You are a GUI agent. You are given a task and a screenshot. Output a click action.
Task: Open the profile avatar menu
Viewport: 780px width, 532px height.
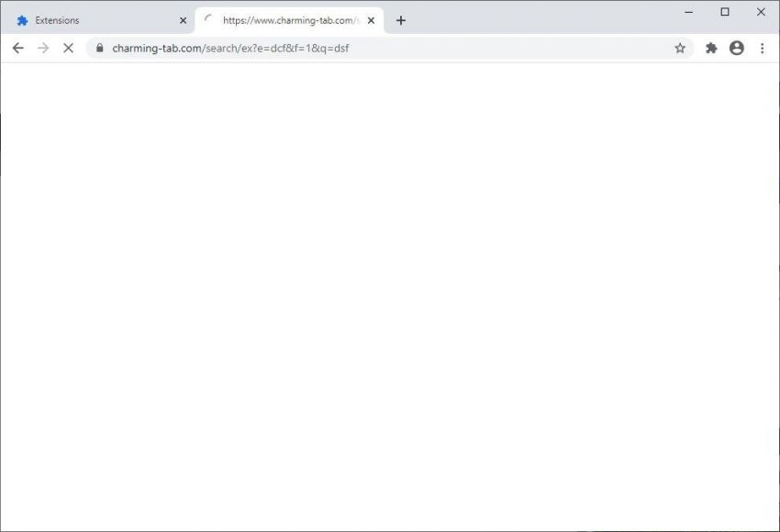[737, 48]
